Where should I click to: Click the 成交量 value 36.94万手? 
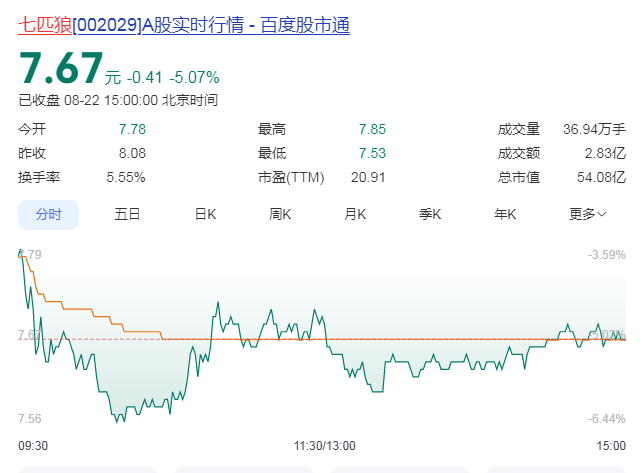(x=594, y=129)
